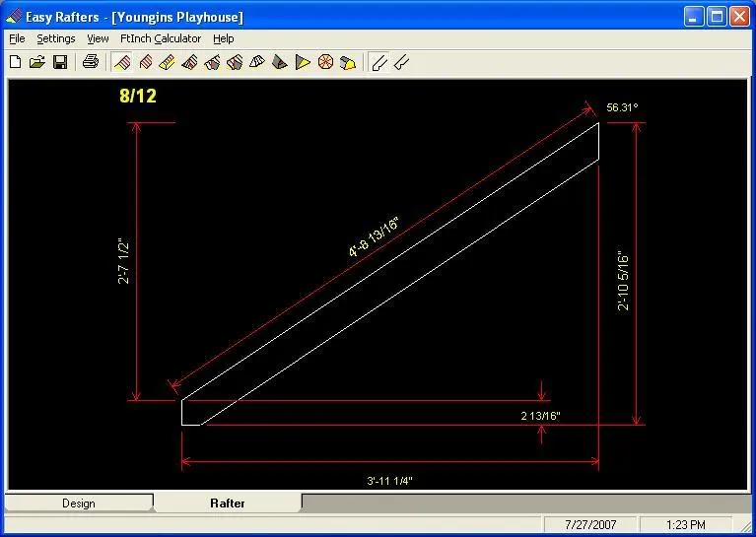Expand the FtInch Calculator menu
The height and width of the screenshot is (537, 756).
point(161,38)
